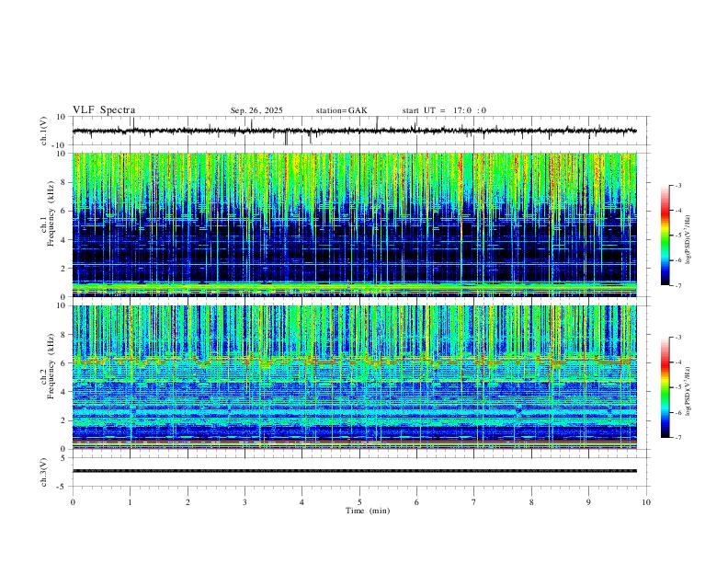Image resolution: width=728 pixels, height=563 pixels.
Task: Click the ch.1 spectrogram panel
Action: click(354, 224)
